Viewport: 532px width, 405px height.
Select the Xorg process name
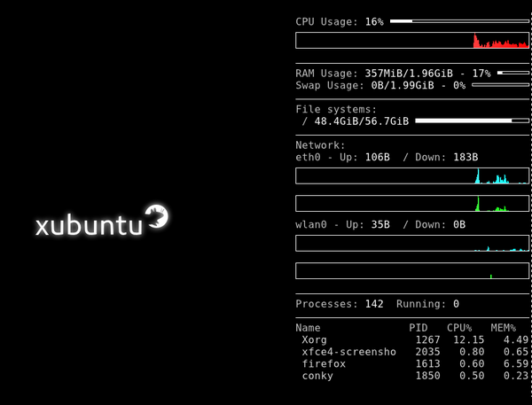point(314,340)
